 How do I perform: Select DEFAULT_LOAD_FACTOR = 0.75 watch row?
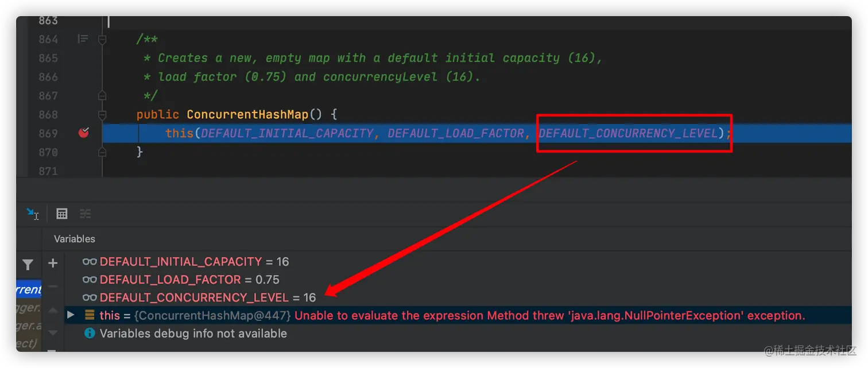click(458, 280)
